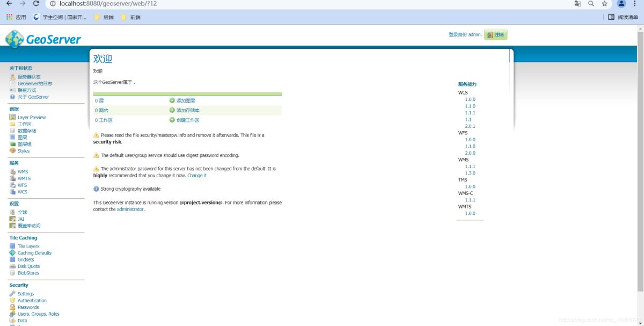Viewport: 644px width, 326px height.
Task: Open WMS 1.3.0 capabilities link
Action: click(x=470, y=173)
